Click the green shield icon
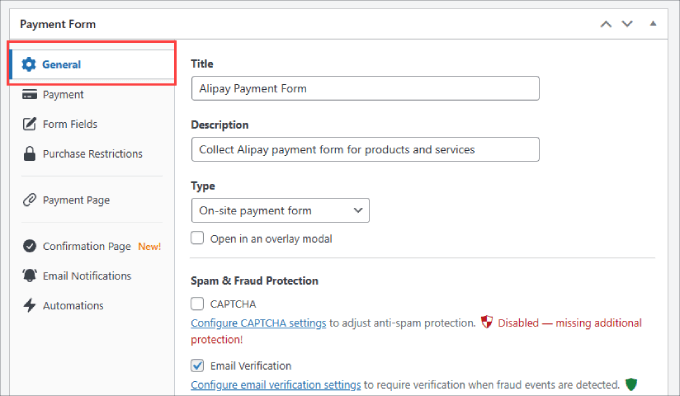This screenshot has width=680, height=396. click(x=631, y=384)
